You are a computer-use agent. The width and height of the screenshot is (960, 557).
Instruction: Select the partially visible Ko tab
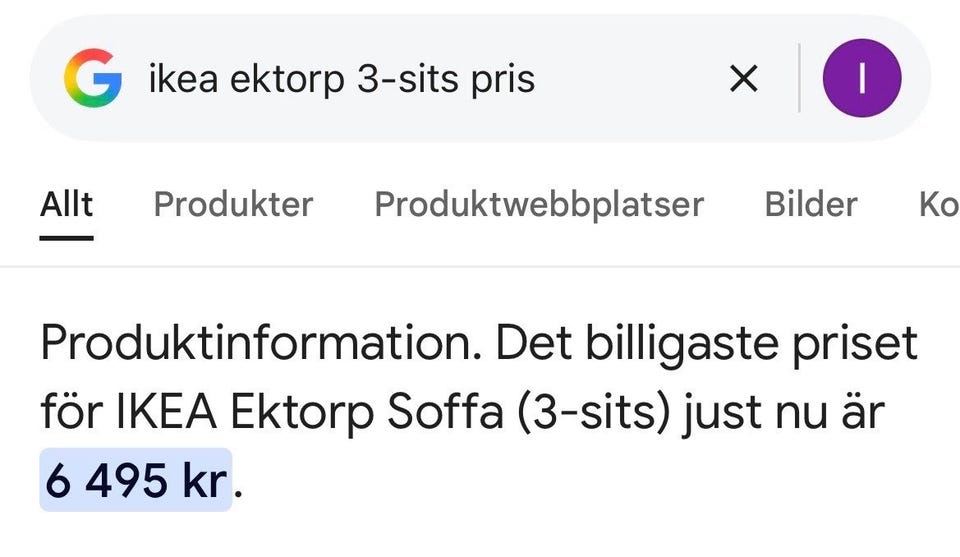pyautogui.click(x=938, y=204)
